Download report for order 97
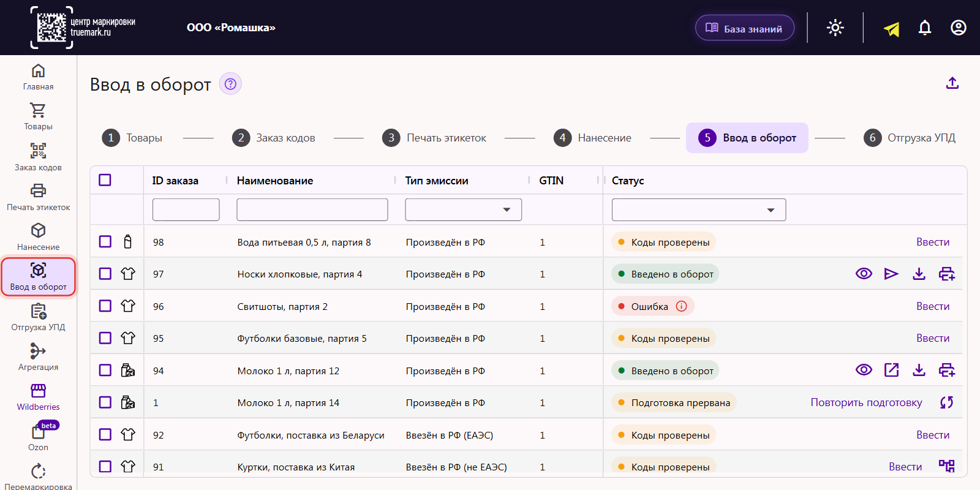The image size is (980, 490). click(x=919, y=274)
